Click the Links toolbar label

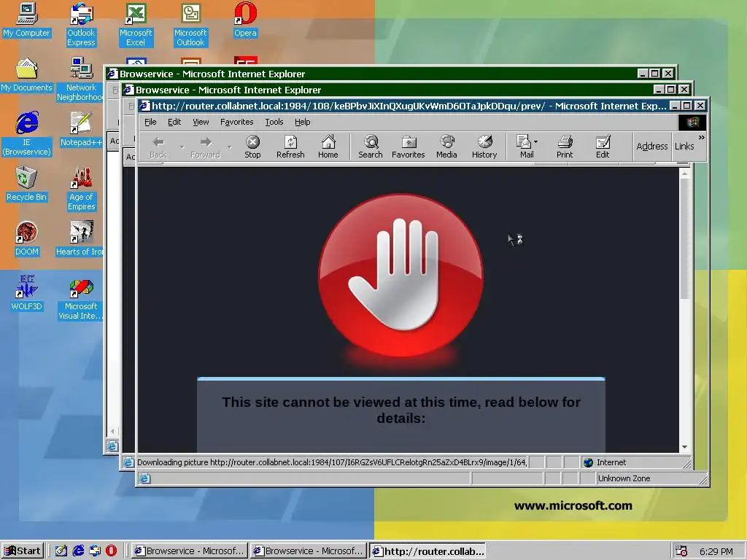[x=684, y=146]
